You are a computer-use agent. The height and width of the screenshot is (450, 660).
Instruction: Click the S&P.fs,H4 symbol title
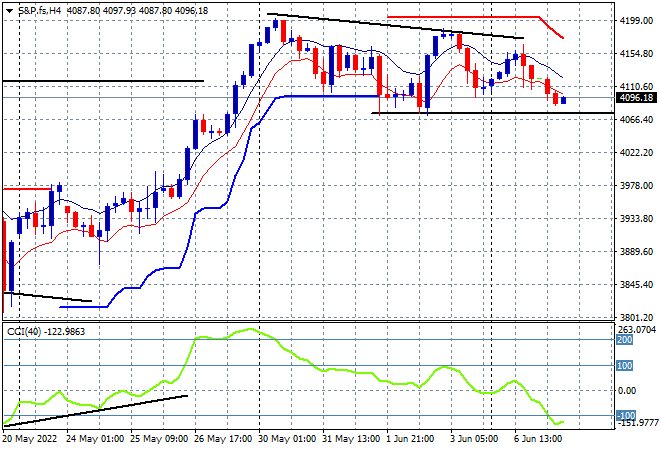(x=39, y=11)
